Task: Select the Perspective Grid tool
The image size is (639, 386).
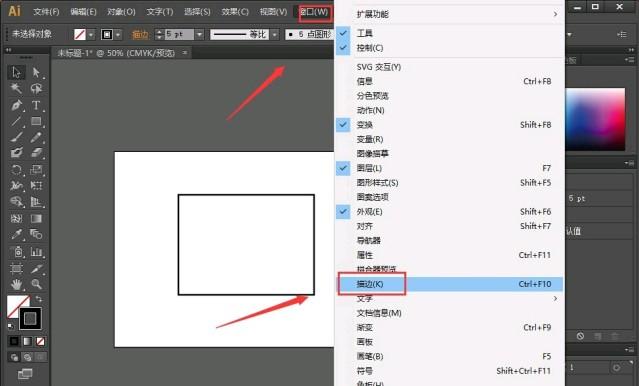Action: coord(36,202)
